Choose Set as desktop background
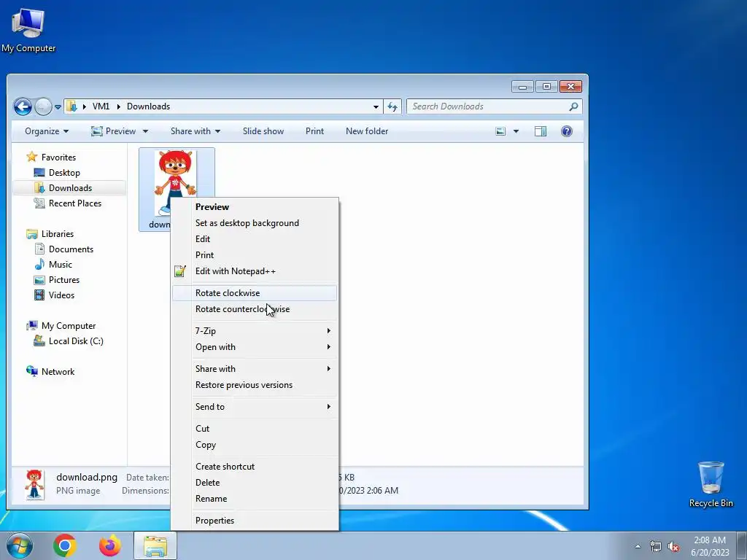This screenshot has height=560, width=747. pyautogui.click(x=255, y=223)
